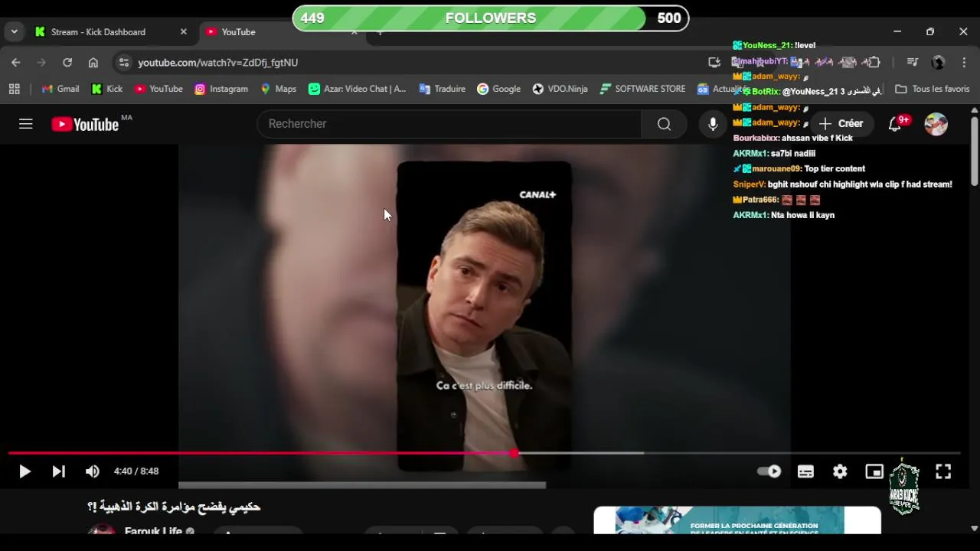The height and width of the screenshot is (551, 980).
Task: Open the Azar Video Chat bookmark
Action: pyautogui.click(x=357, y=89)
